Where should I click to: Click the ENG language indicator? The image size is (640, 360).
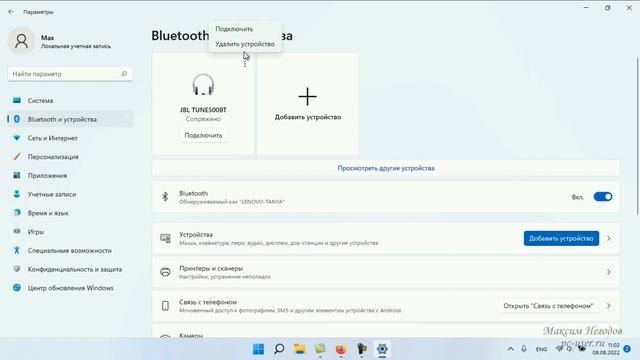pos(542,349)
